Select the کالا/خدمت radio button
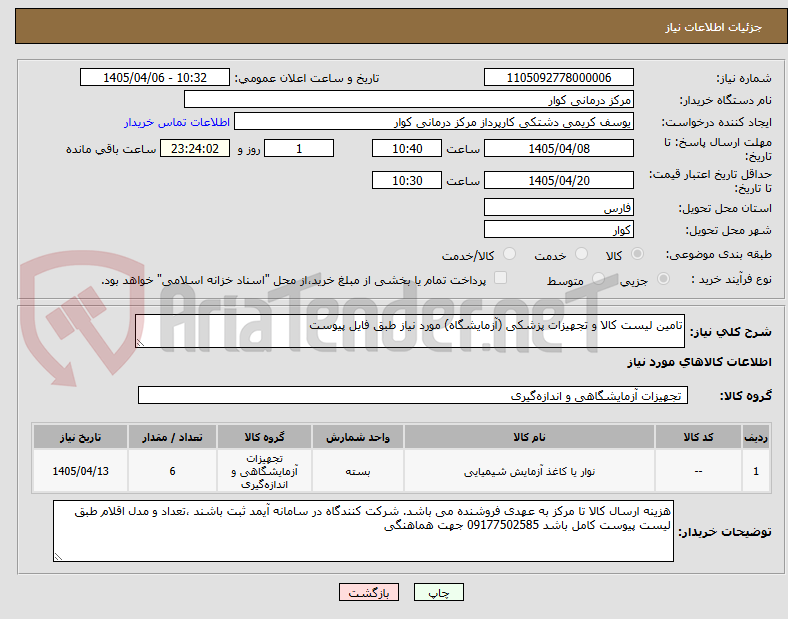 click(510, 254)
